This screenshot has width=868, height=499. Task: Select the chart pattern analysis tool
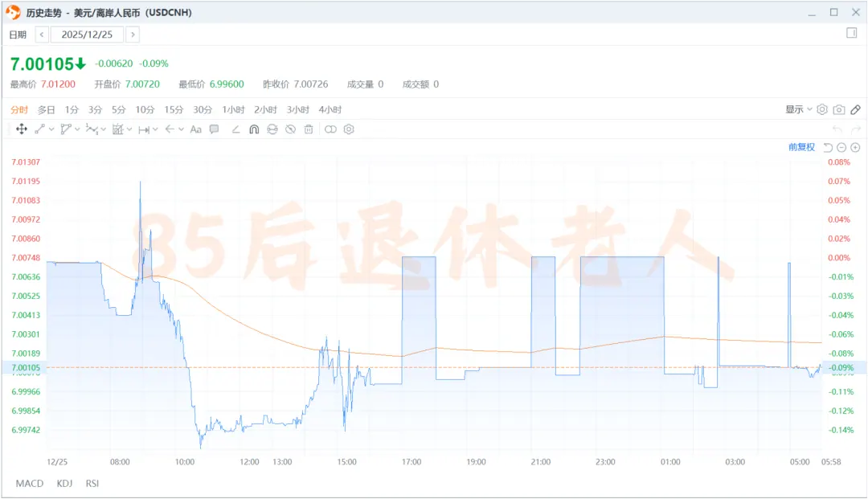(117, 129)
